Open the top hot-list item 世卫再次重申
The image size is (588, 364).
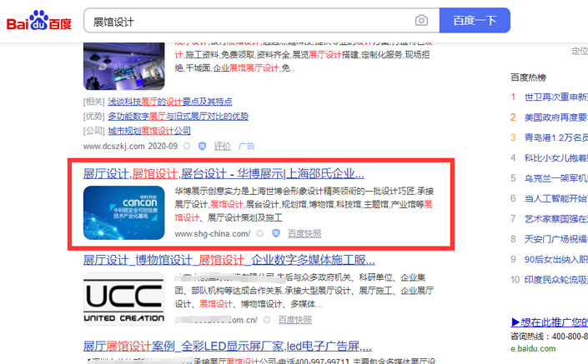coord(555,97)
